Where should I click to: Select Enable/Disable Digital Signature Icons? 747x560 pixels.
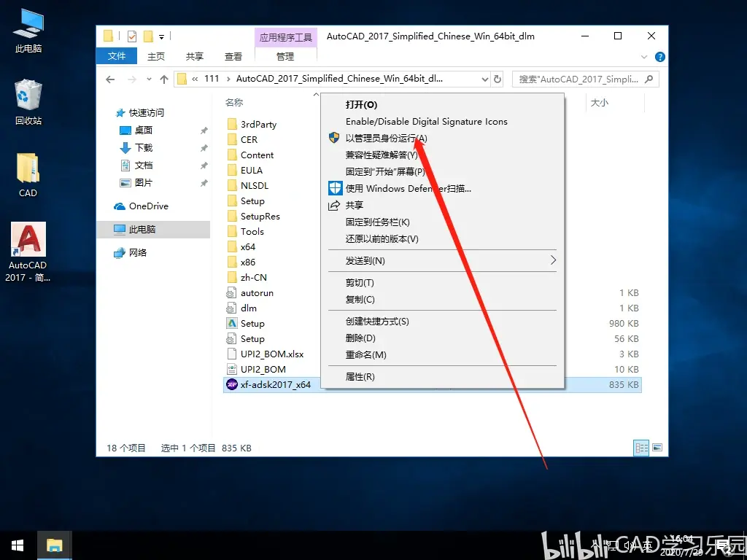coord(426,122)
